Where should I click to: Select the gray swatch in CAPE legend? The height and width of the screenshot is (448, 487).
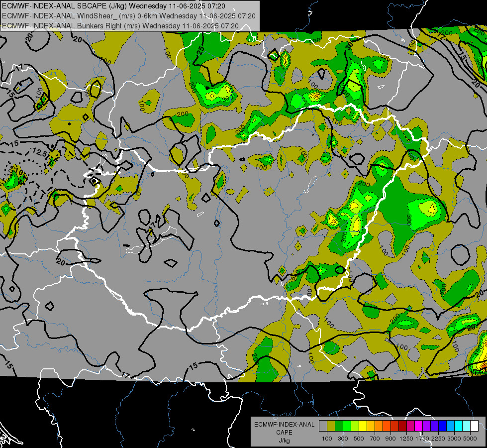(x=323, y=426)
